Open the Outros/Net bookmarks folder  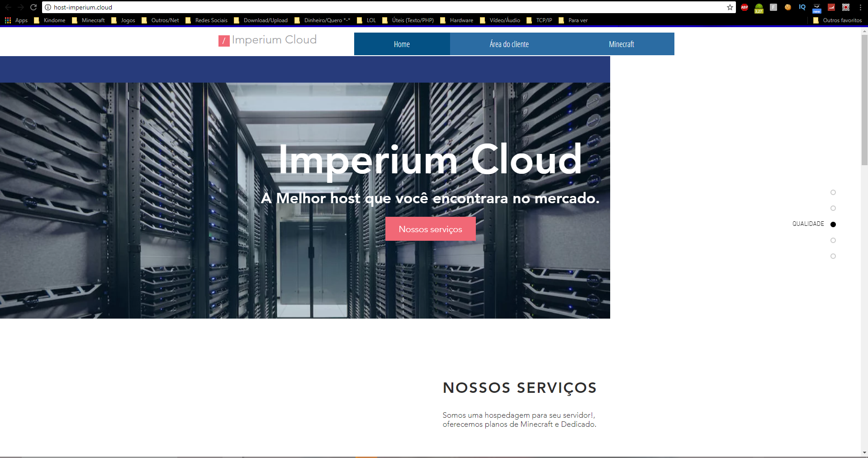(161, 20)
